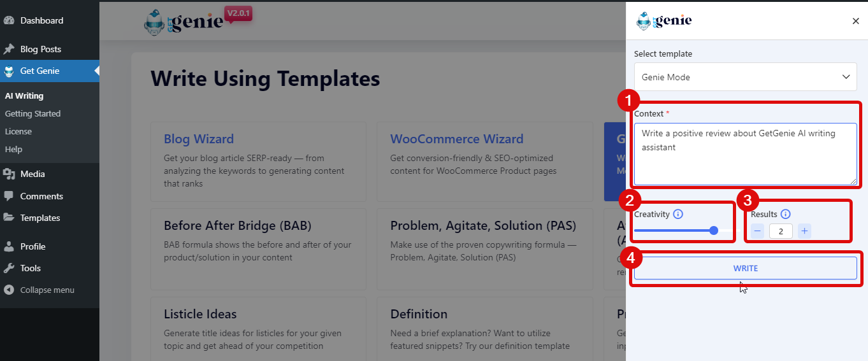Close the GetGenie side panel
The image size is (868, 361).
click(x=856, y=21)
